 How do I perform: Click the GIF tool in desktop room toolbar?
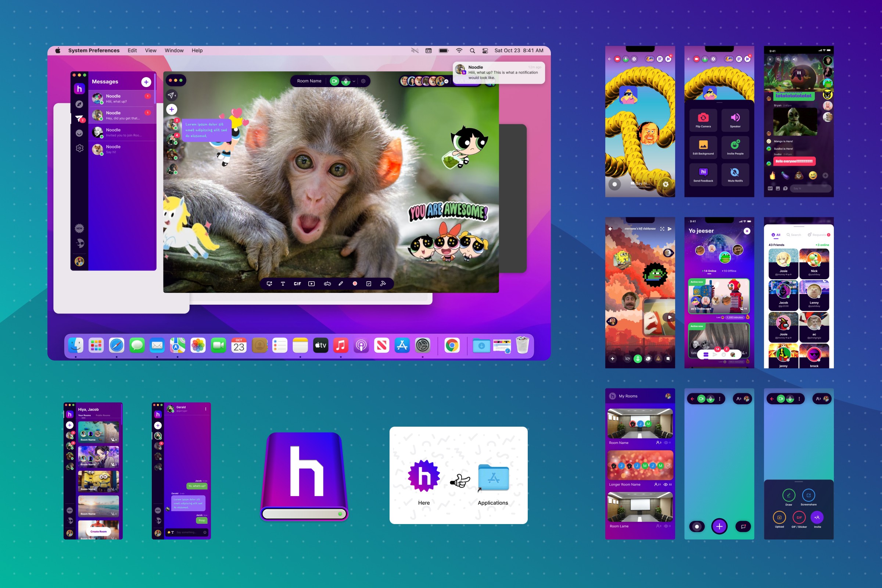point(297,283)
